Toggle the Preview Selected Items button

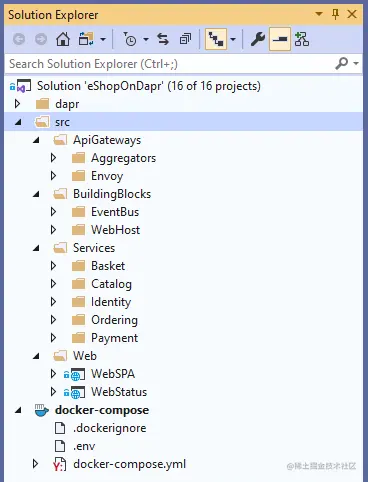point(280,39)
